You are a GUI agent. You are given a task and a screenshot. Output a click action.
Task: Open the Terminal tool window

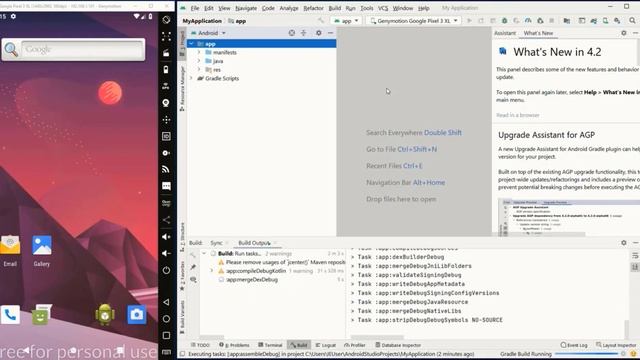pyautogui.click(x=270, y=345)
